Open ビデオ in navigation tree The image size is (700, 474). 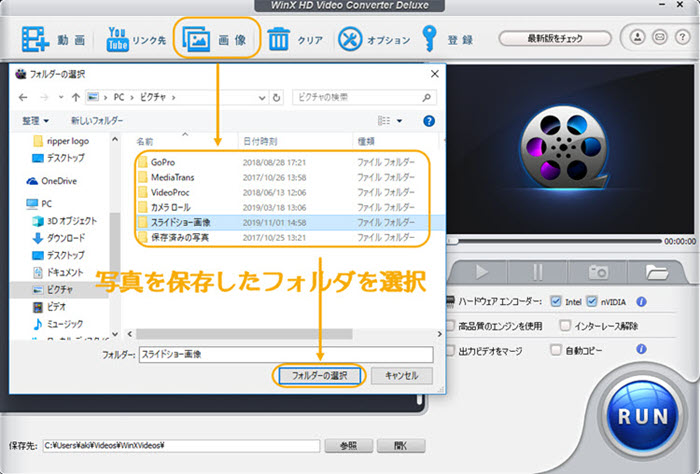(50, 307)
